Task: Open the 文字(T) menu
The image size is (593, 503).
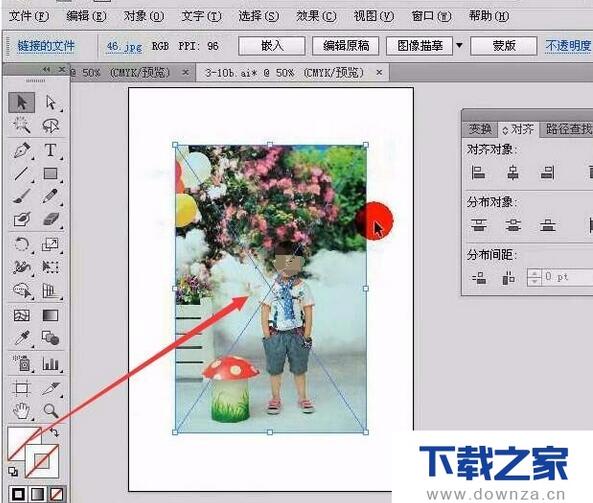Action: pyautogui.click(x=201, y=16)
